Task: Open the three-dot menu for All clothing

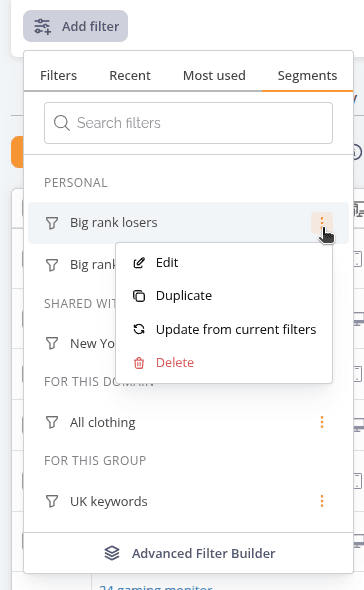Action: pyautogui.click(x=322, y=422)
